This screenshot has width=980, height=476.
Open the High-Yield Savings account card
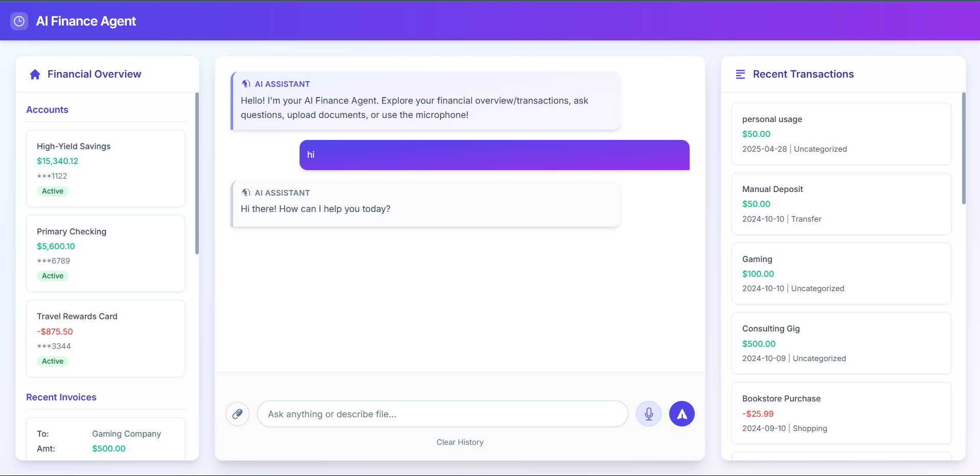click(x=105, y=169)
